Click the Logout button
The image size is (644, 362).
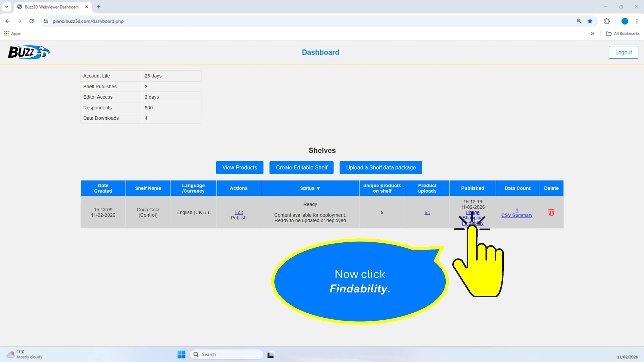[623, 53]
